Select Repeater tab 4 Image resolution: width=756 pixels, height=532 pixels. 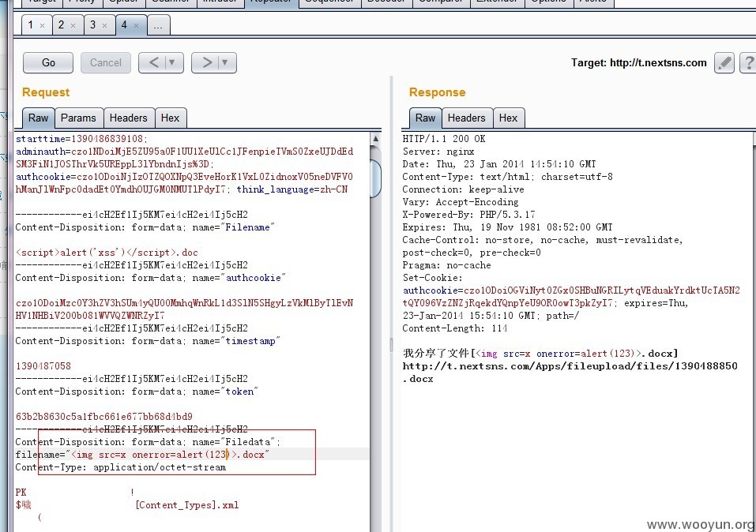[x=124, y=24]
